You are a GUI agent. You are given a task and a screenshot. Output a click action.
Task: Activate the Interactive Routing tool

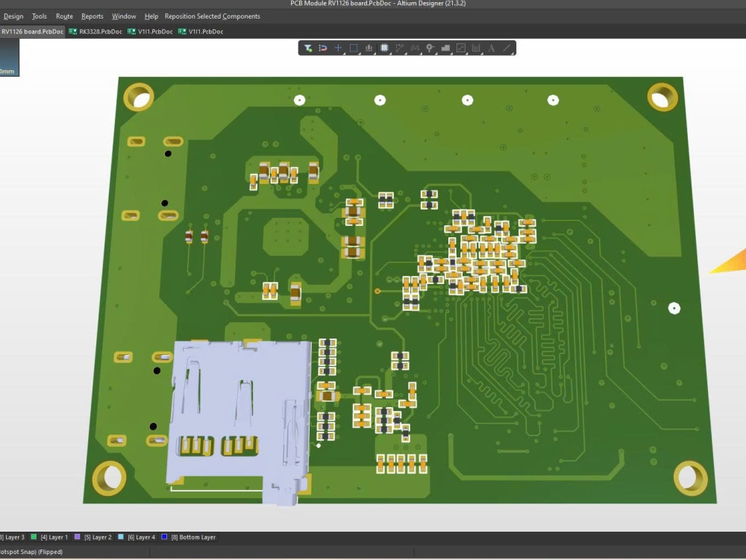point(399,48)
